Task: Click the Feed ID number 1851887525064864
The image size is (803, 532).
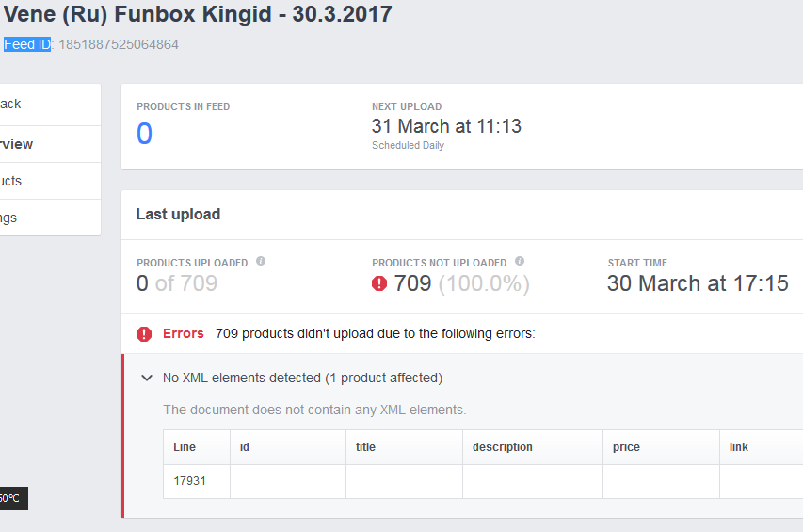Action: click(119, 44)
